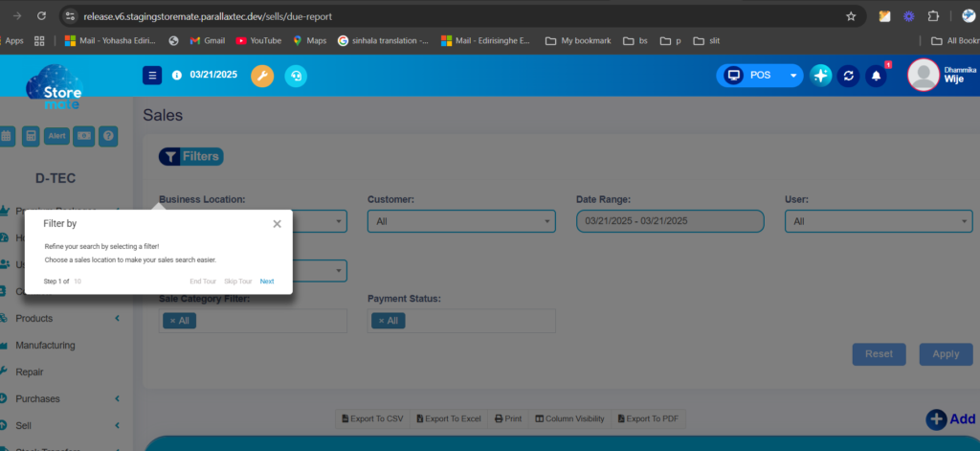Open the headset support icon
Screen dimensions: 980x451
297,76
